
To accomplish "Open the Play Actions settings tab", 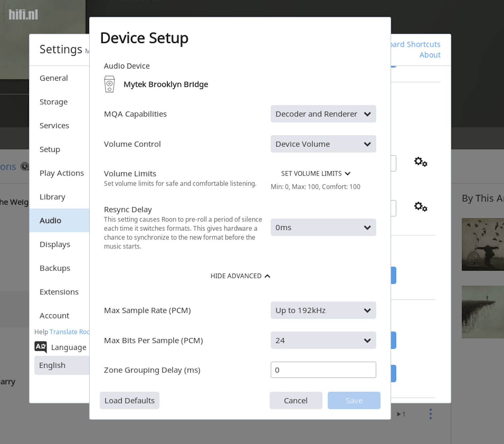I will (x=59, y=173).
